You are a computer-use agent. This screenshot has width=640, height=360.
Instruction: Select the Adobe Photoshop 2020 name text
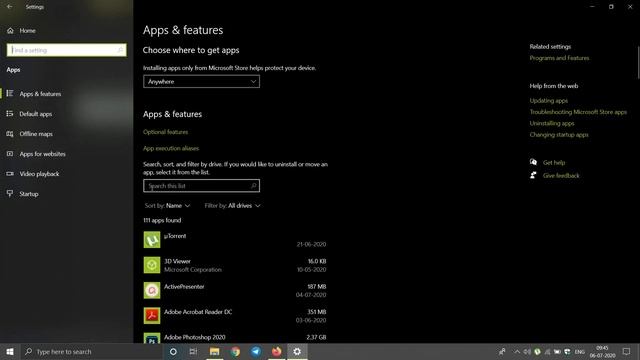(195, 337)
